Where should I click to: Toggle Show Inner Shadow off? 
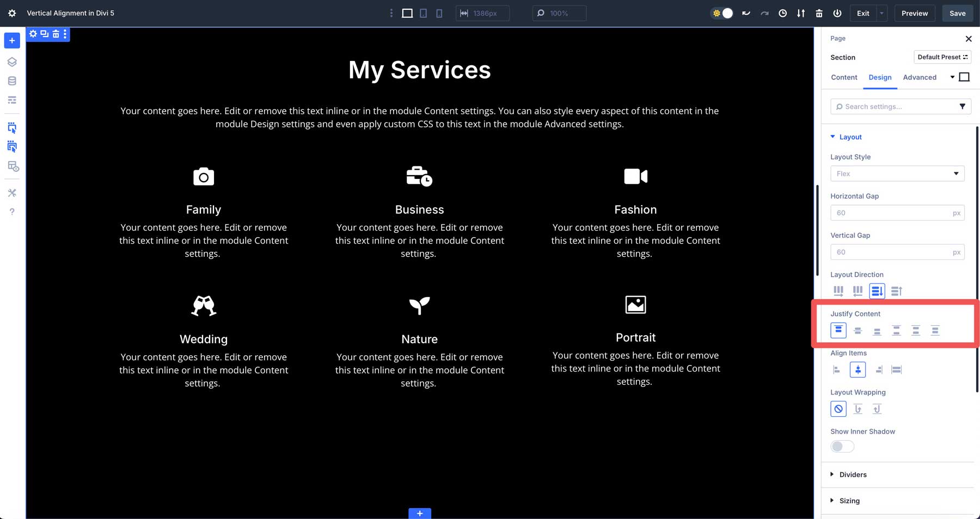pos(842,446)
